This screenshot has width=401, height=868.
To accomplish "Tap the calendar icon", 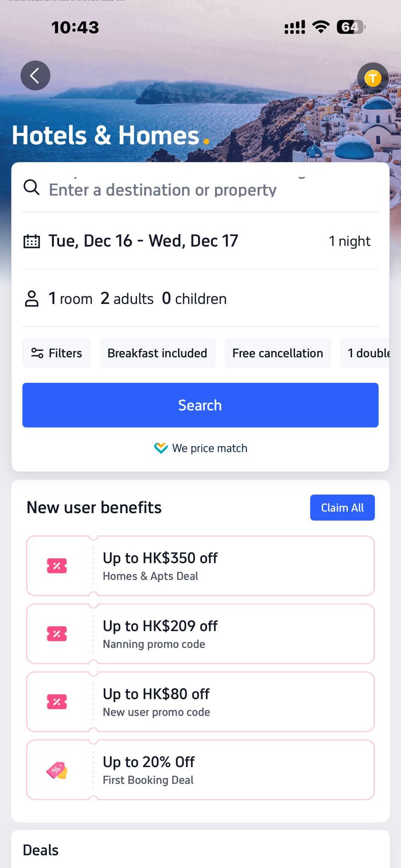I will pos(32,241).
